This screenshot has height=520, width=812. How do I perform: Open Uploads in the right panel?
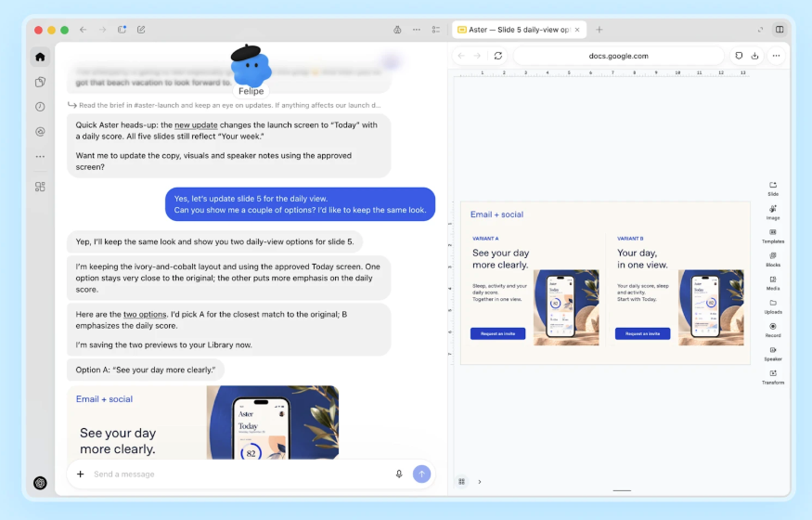click(773, 306)
